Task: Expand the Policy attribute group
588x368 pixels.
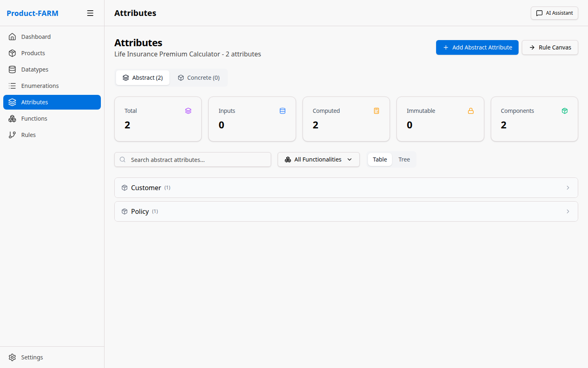Action: point(346,211)
